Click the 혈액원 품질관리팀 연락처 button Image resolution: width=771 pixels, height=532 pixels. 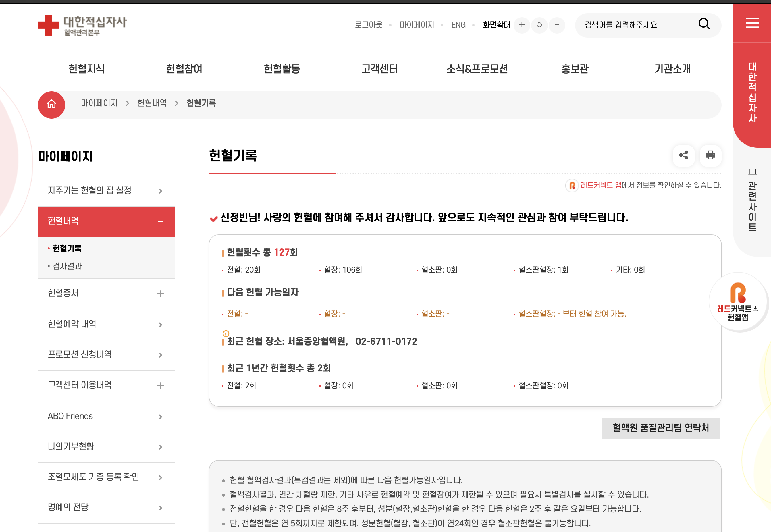click(661, 428)
